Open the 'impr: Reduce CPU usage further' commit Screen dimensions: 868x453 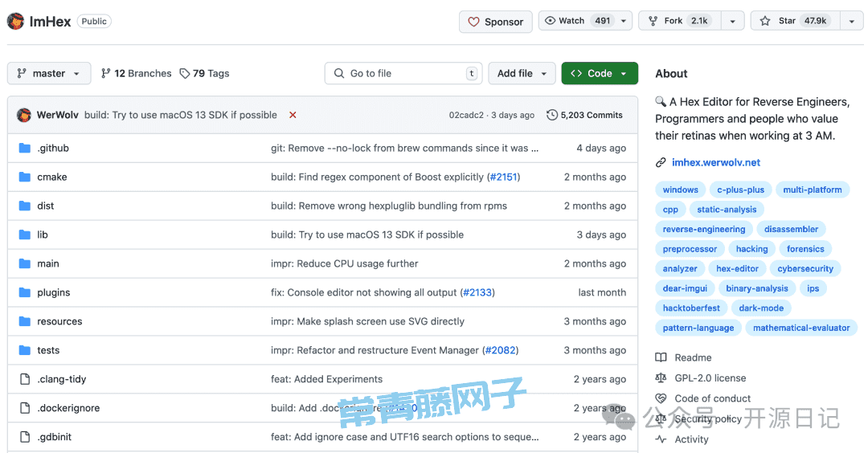[344, 263]
